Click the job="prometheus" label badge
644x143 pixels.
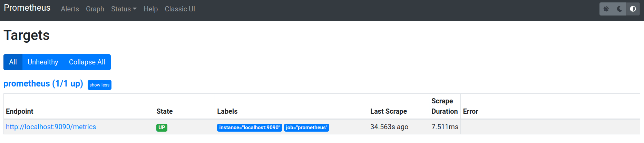click(x=306, y=127)
